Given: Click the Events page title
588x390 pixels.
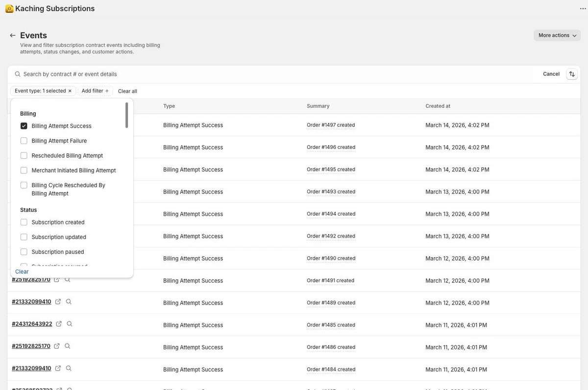Looking at the screenshot, I should pos(33,35).
